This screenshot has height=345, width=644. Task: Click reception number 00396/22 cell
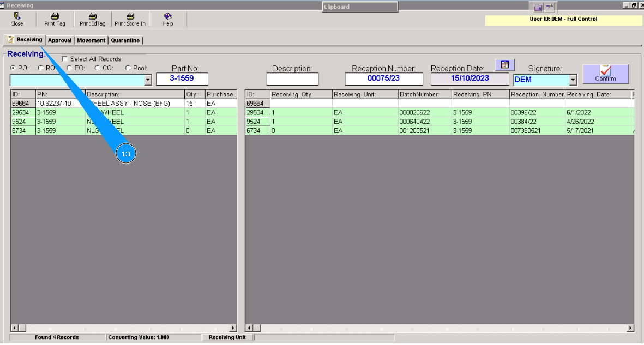[537, 112]
